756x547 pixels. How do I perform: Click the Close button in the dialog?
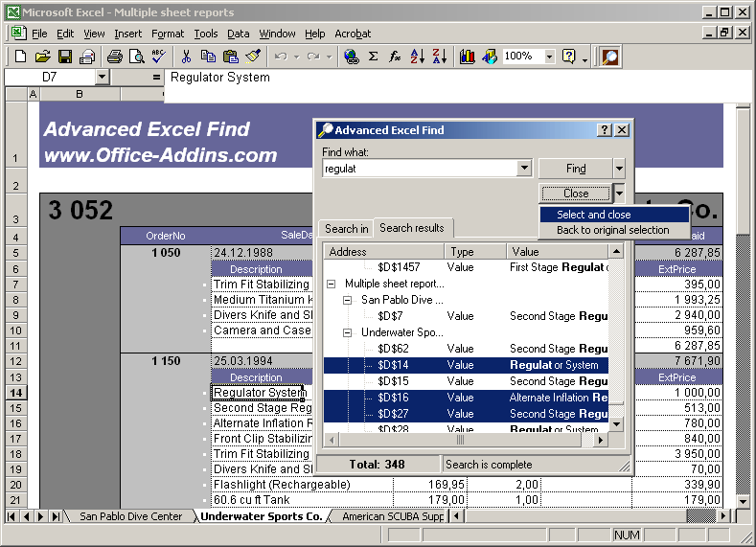tap(576, 194)
